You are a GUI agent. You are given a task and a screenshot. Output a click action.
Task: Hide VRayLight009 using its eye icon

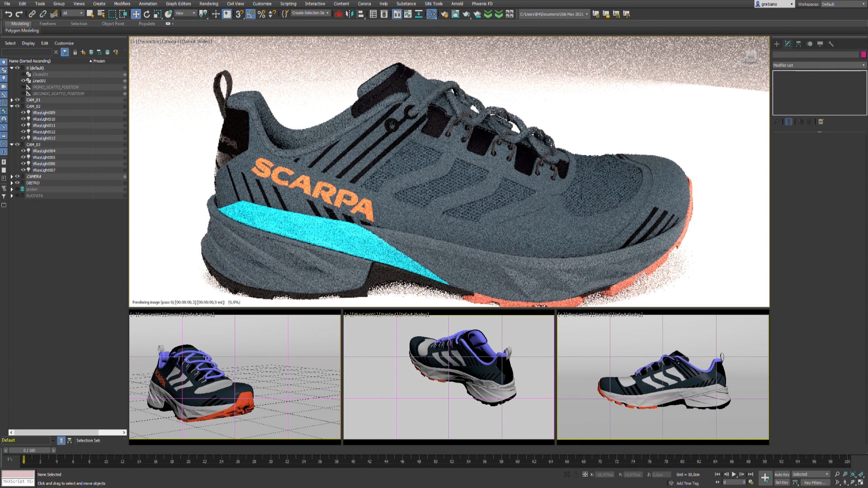(23, 113)
